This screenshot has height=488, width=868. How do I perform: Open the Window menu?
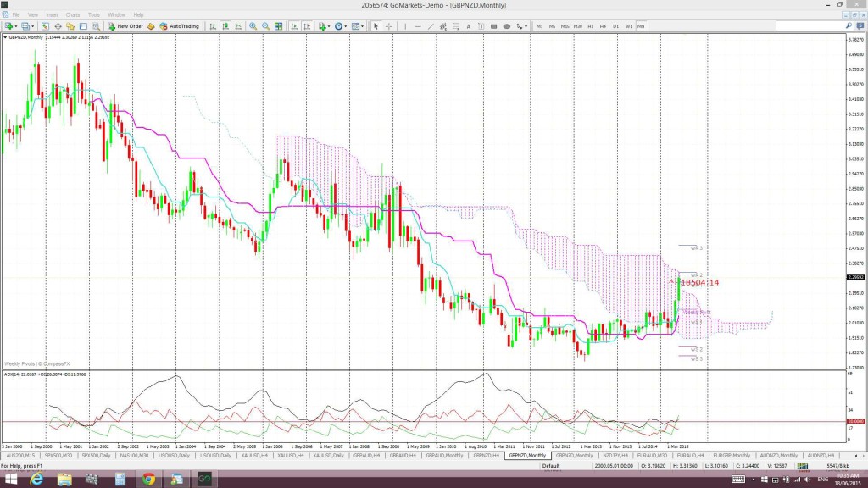tap(116, 15)
